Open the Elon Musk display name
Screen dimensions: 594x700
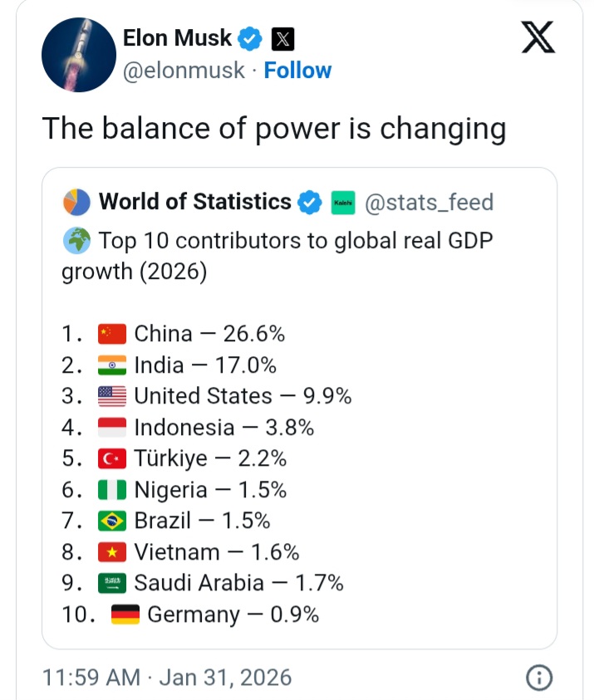point(177,37)
